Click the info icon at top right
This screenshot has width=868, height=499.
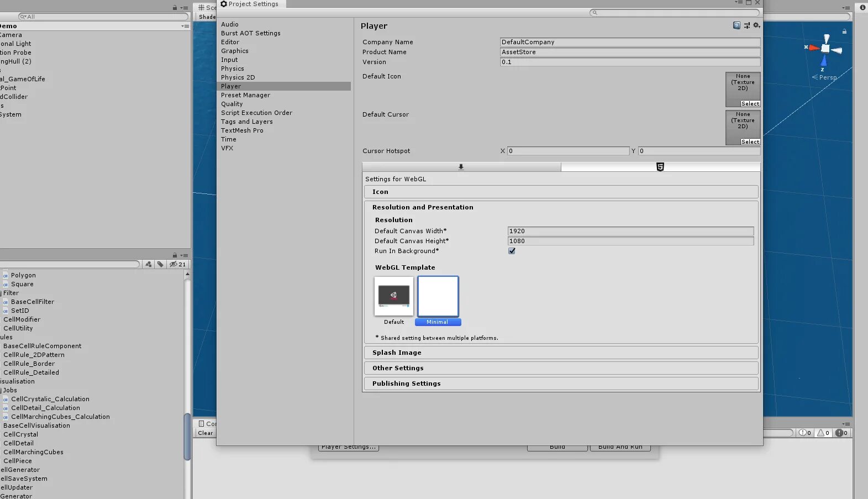pos(862,7)
